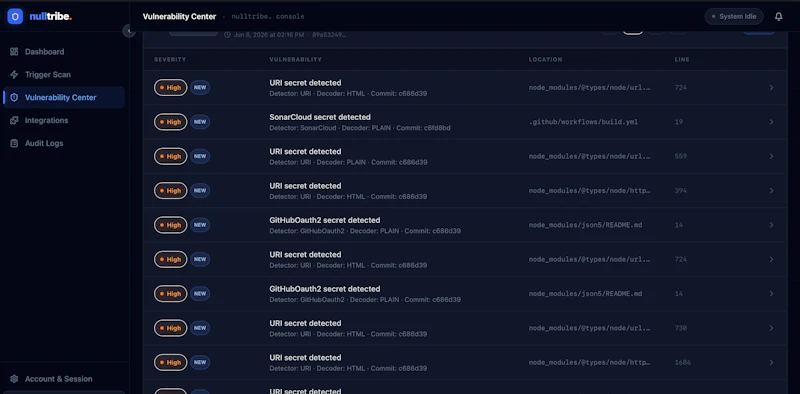The height and width of the screenshot is (394, 800).
Task: Click .github/workflows/build.yml location
Action: coord(583,122)
